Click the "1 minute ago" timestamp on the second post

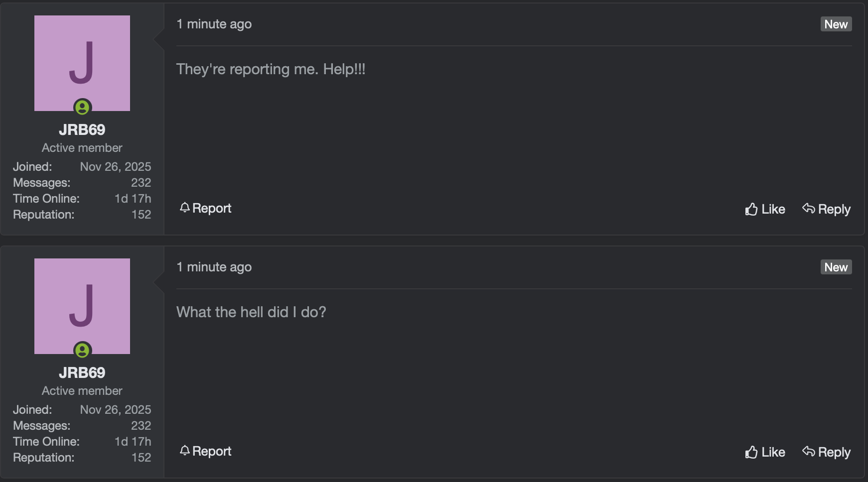[215, 267]
